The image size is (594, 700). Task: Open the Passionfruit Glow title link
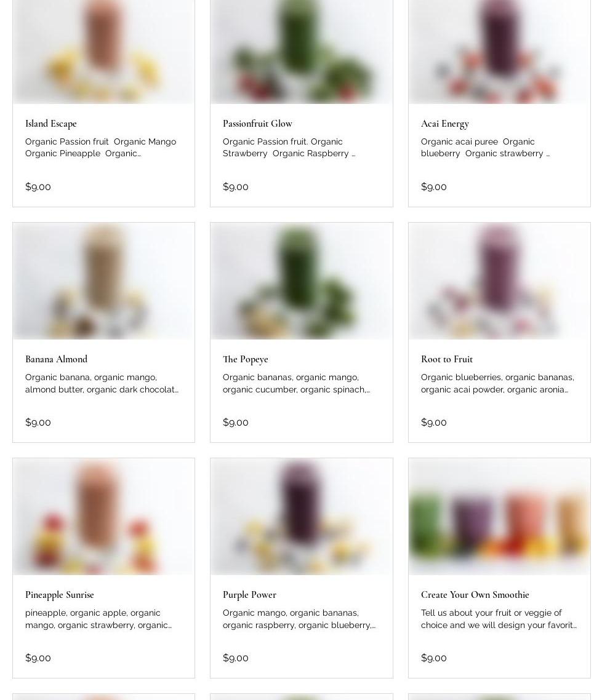pyautogui.click(x=257, y=124)
